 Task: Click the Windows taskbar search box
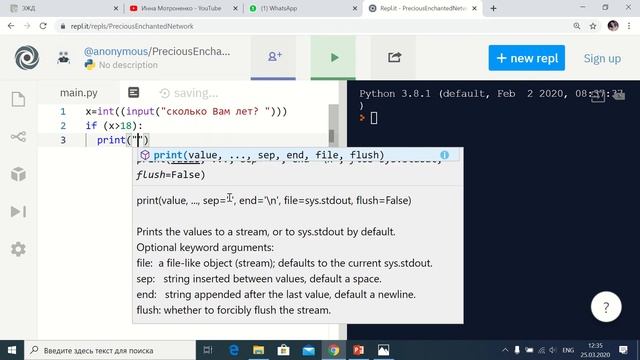110,350
